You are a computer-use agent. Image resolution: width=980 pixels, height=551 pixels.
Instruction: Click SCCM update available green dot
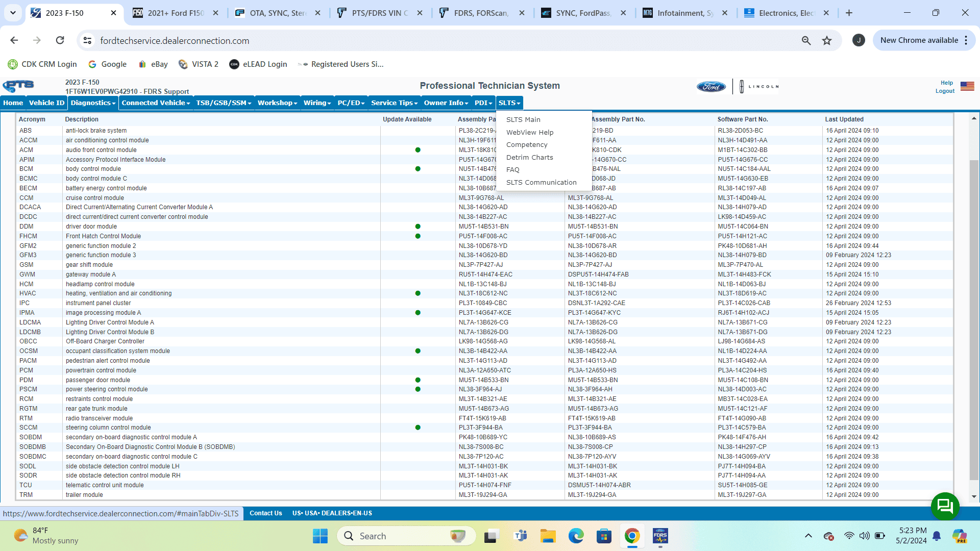click(418, 428)
